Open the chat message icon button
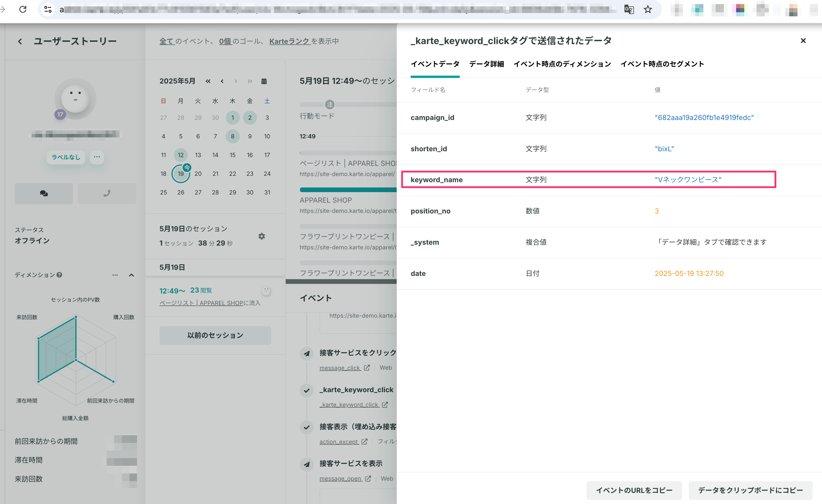 [x=44, y=194]
